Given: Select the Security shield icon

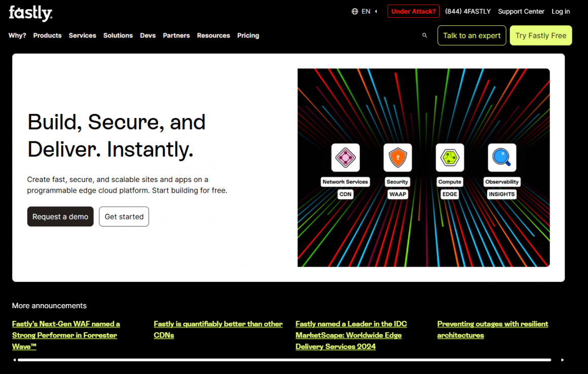Looking at the screenshot, I should [397, 158].
